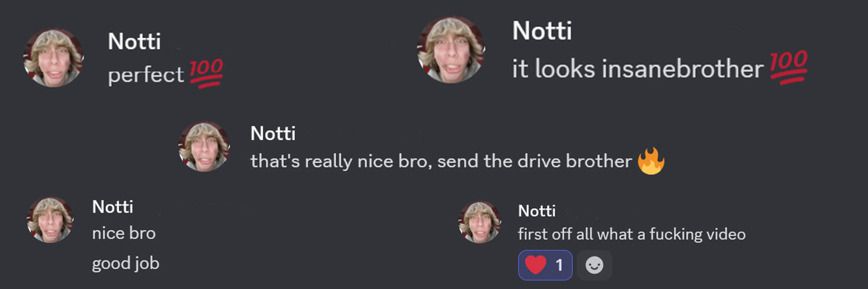Screen dimensions: 868x289
Task: Click the Notti username above "first off all"
Action: click(x=536, y=211)
